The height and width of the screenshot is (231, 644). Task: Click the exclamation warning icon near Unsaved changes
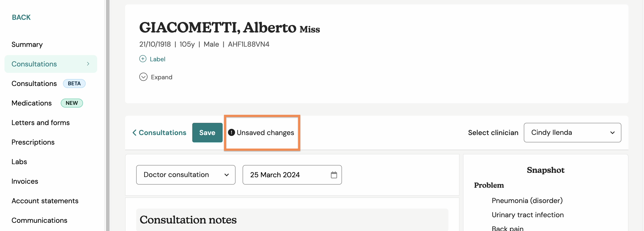(231, 132)
